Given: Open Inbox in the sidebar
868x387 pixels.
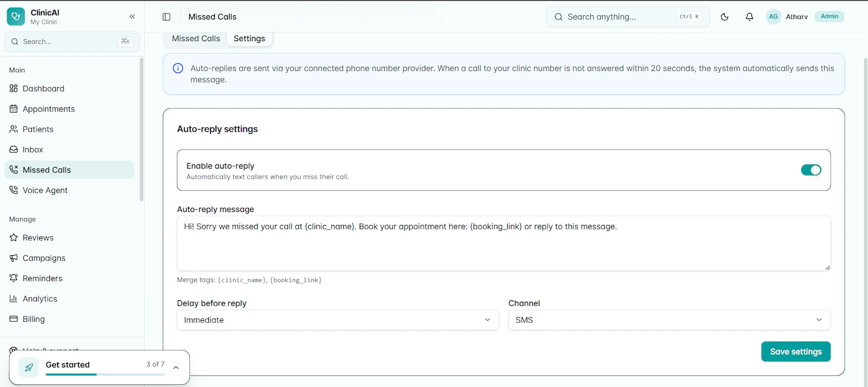Looking at the screenshot, I should [69, 150].
